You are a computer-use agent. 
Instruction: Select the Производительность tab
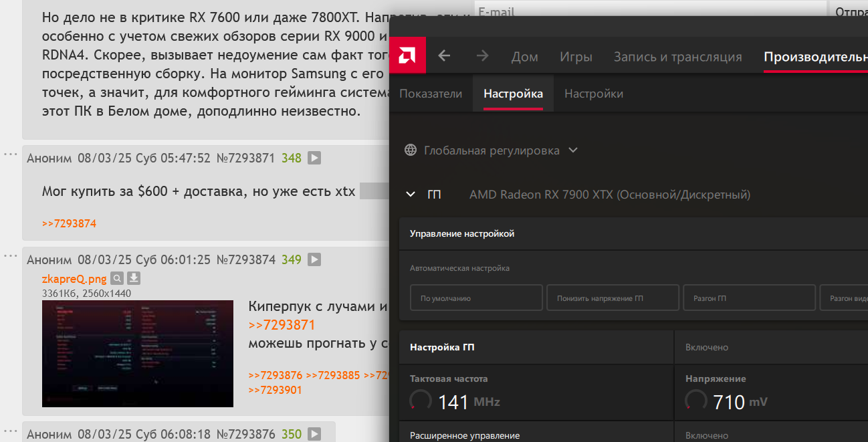(x=816, y=57)
